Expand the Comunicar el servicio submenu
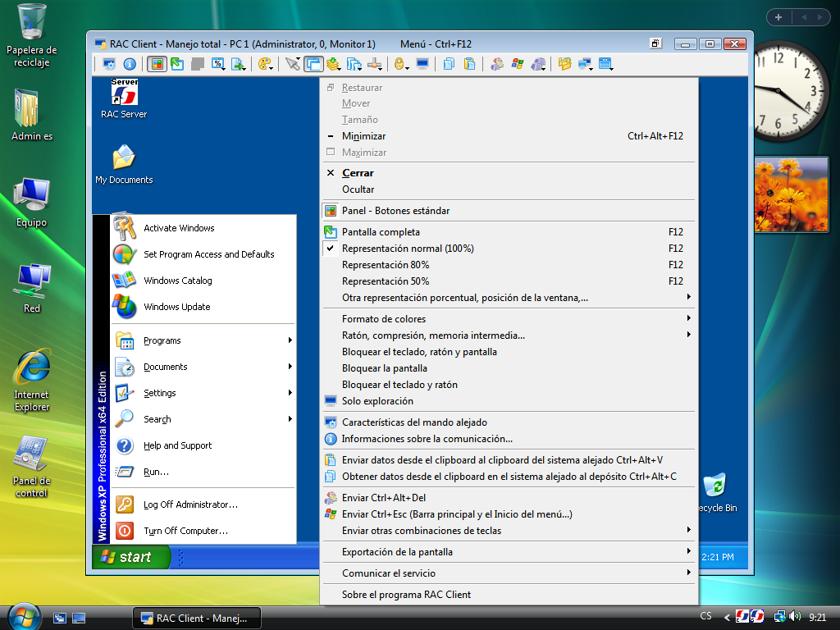This screenshot has width=840, height=630. point(509,573)
